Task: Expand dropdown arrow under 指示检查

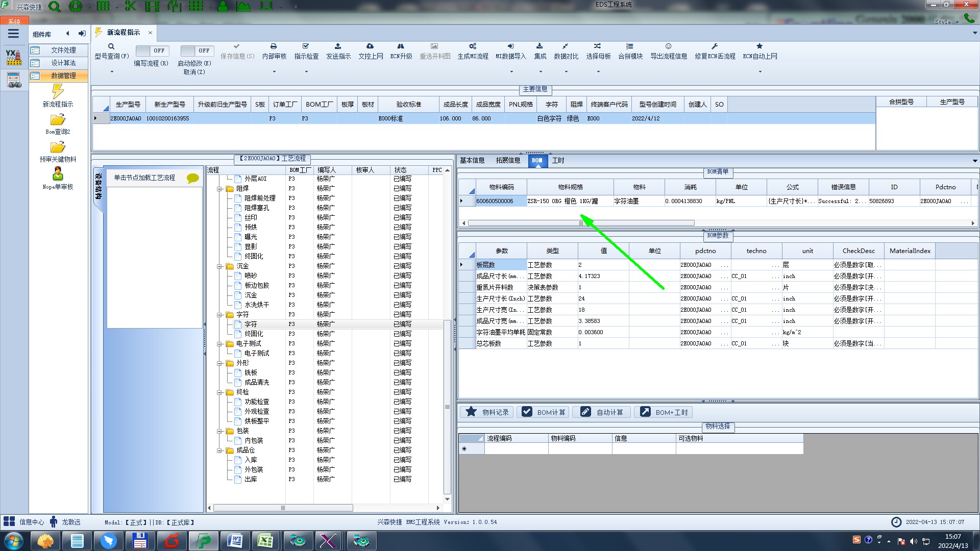Action: [306, 71]
